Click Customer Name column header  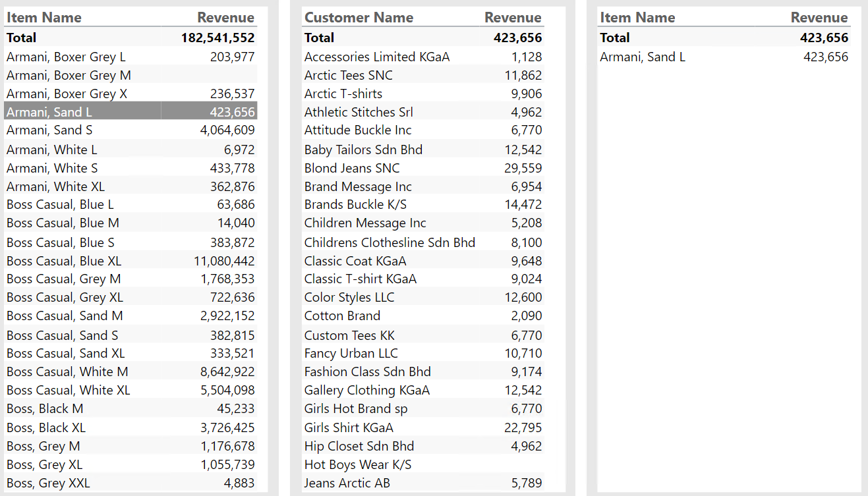(x=359, y=18)
